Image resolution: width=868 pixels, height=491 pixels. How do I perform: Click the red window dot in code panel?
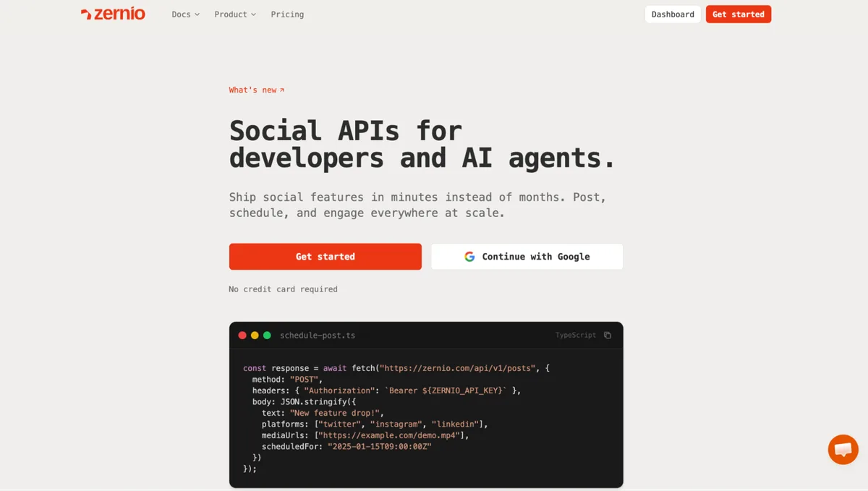242,336
